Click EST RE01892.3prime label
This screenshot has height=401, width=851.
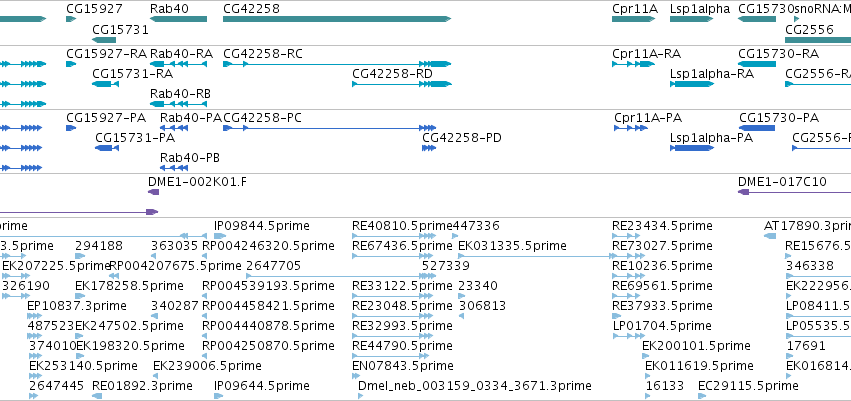click(142, 386)
